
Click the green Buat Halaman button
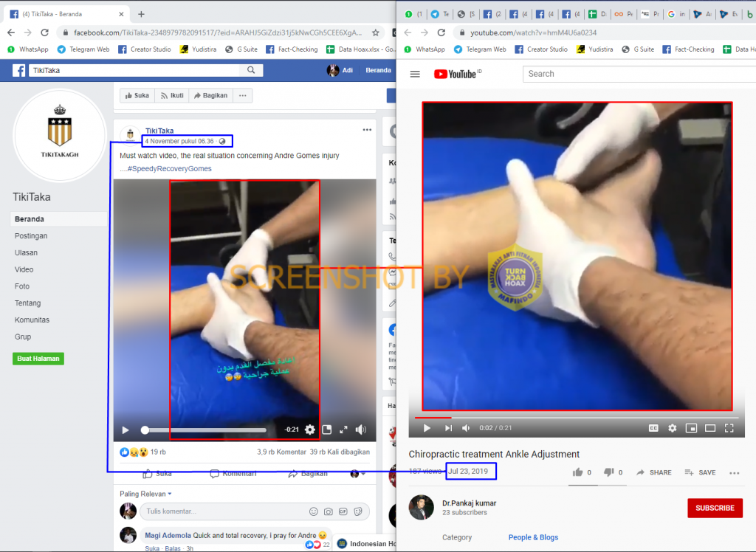38,359
